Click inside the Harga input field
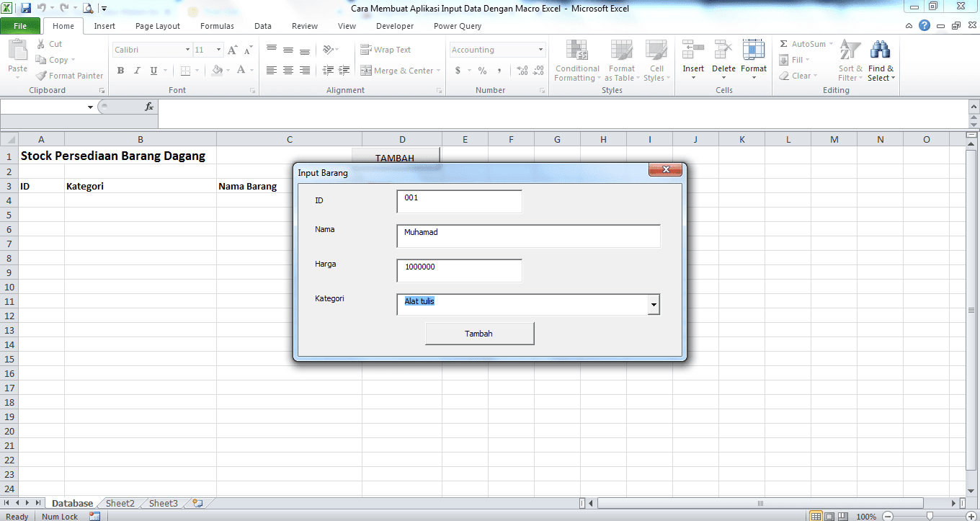The height and width of the screenshot is (521, 980). (x=459, y=270)
